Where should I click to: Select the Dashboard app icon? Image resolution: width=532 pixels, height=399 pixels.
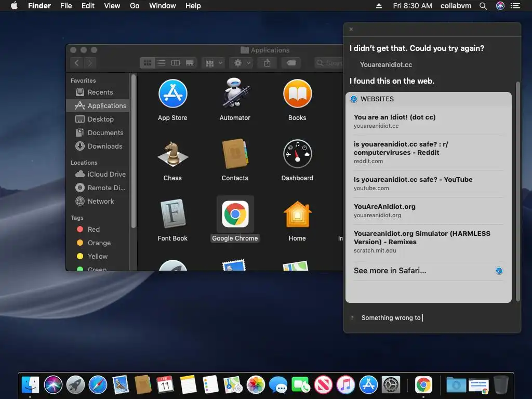[297, 154]
